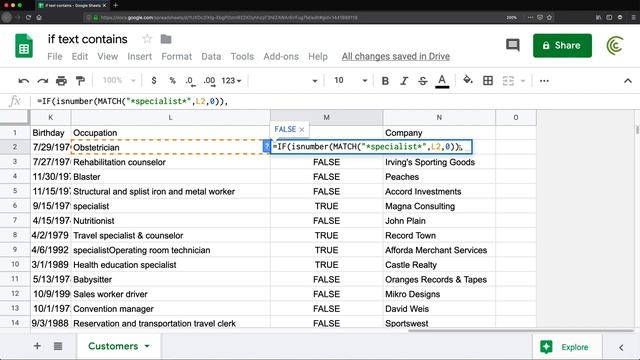Image resolution: width=640 pixels, height=360 pixels.
Task: Click the formula help question mark
Action: pyautogui.click(x=267, y=147)
